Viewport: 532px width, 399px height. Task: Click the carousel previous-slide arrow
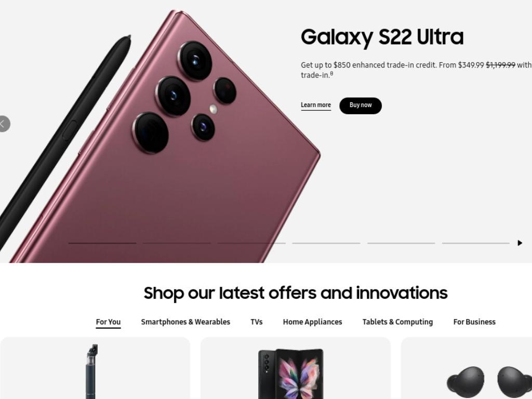4,124
